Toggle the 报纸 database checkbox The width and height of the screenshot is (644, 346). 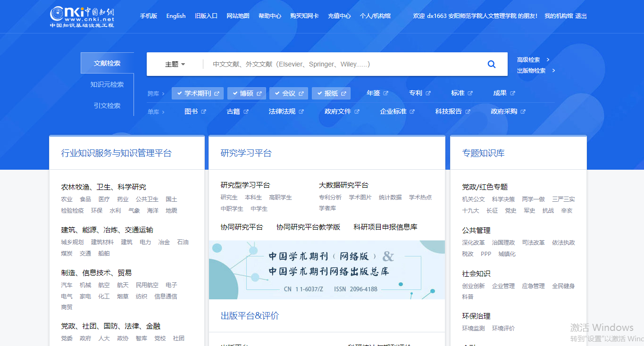[319, 93]
